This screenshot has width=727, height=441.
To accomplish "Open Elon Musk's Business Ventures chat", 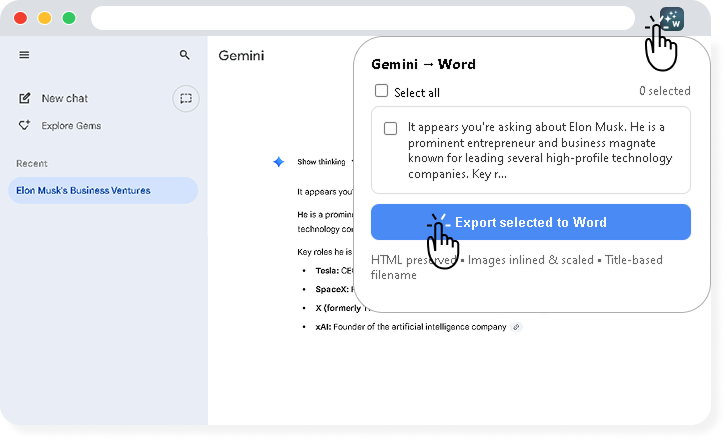I will pos(103,191).
